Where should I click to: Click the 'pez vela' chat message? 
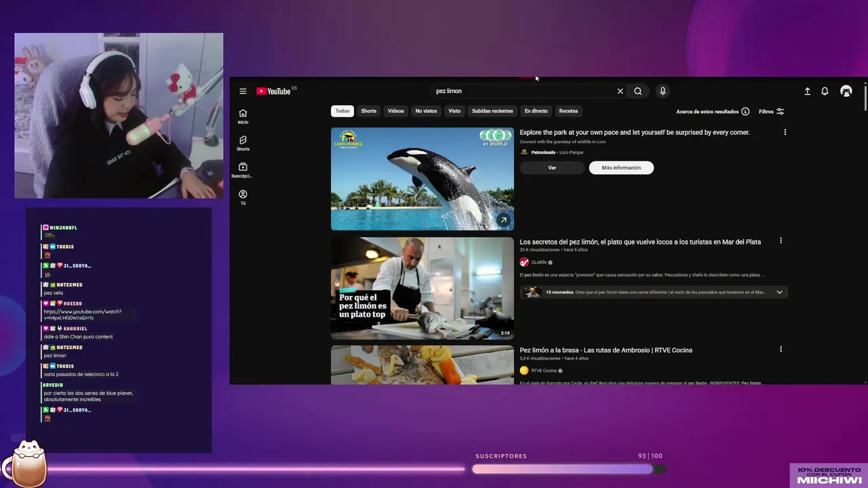pos(54,293)
